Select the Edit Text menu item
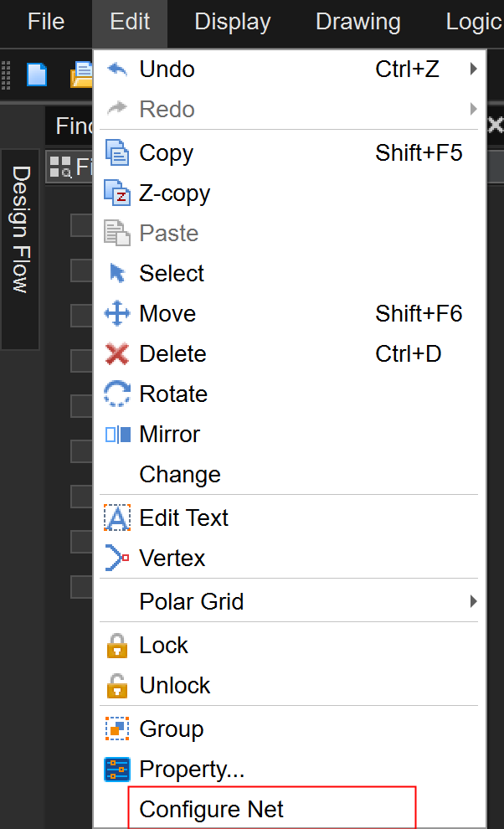504x829 pixels. pos(183,518)
